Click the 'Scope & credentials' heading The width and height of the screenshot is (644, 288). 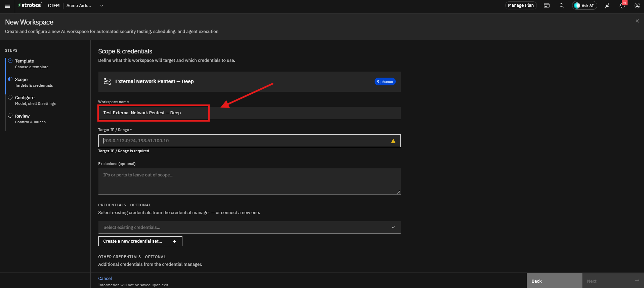[125, 51]
